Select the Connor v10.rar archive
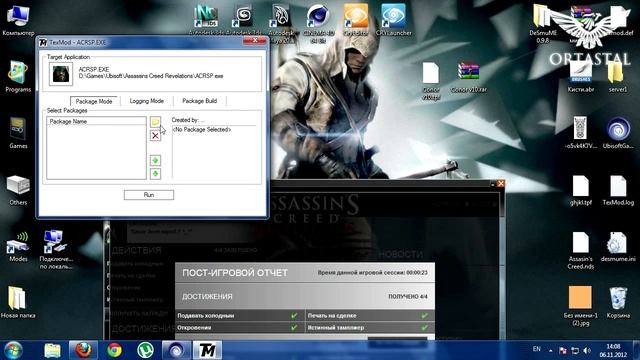This screenshot has height=360, width=640. click(x=469, y=77)
